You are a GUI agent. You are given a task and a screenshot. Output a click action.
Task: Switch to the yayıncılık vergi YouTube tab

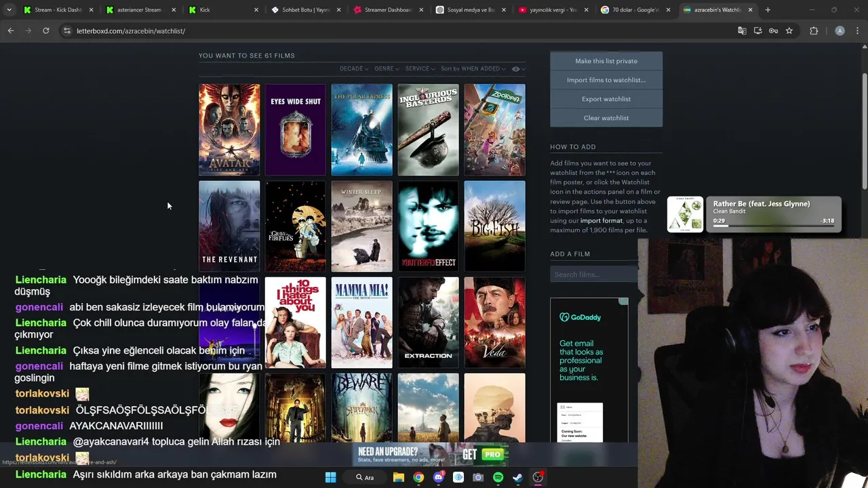553,10
